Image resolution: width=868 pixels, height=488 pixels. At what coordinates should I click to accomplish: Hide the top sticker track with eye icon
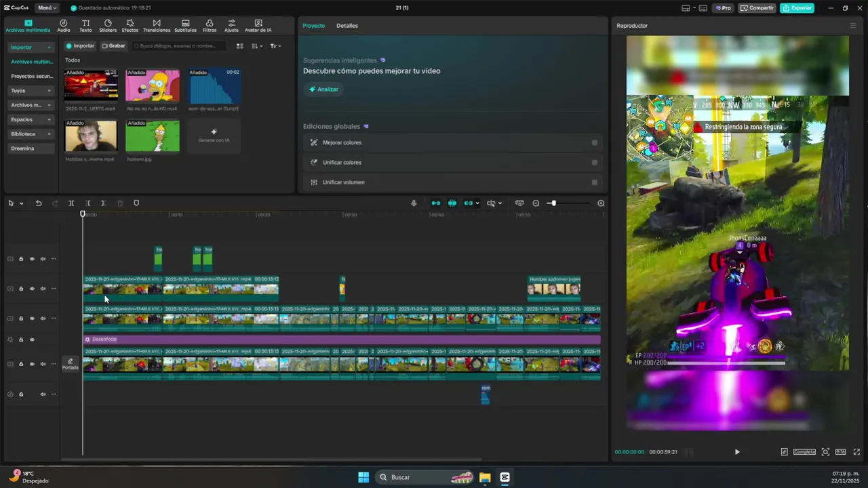(31, 259)
